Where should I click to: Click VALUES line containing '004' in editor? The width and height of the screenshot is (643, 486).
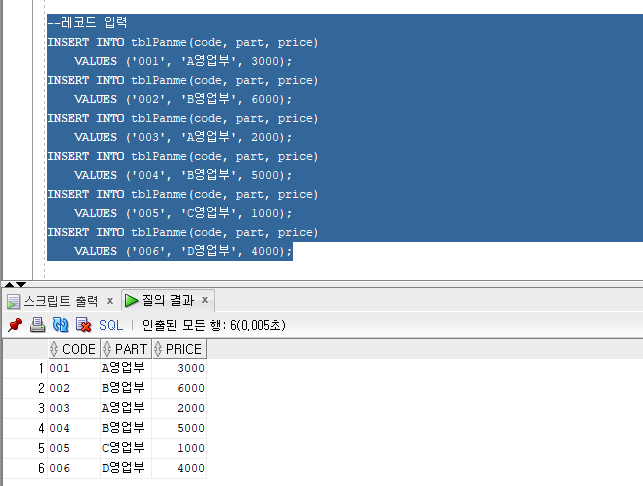click(x=183, y=175)
